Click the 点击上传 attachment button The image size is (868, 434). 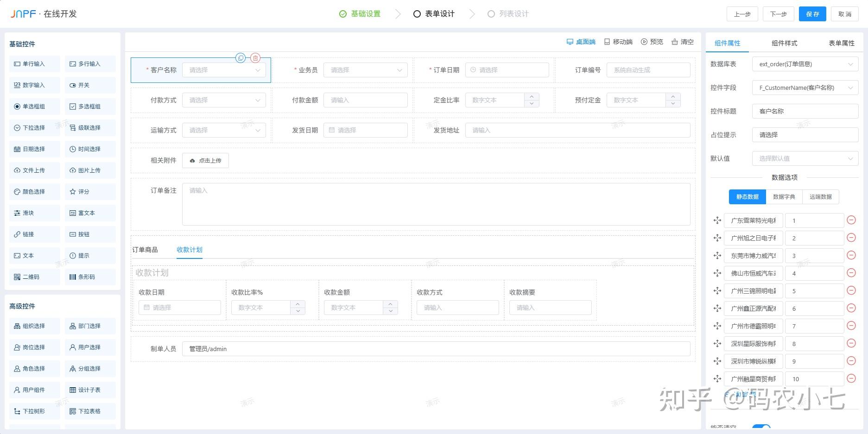(x=205, y=160)
